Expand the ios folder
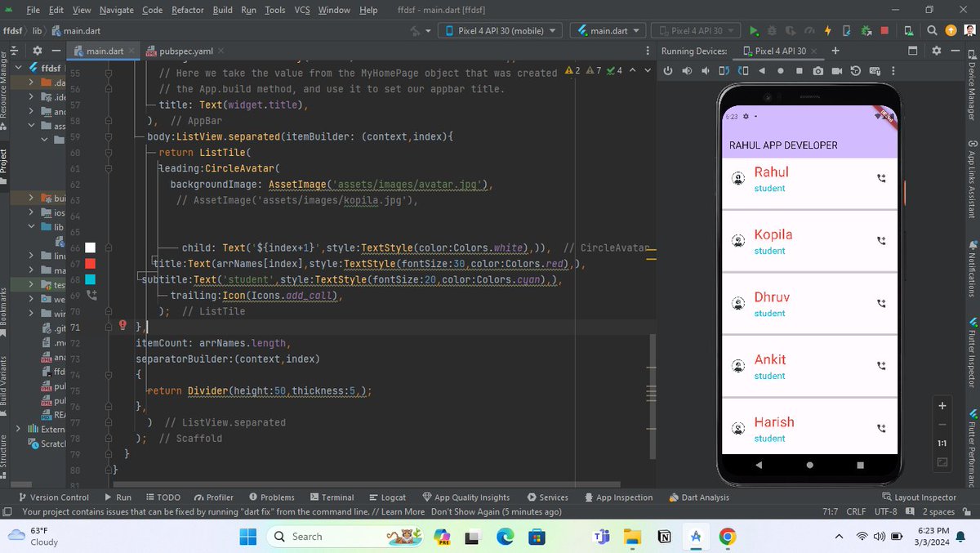Image resolution: width=980 pixels, height=553 pixels. tap(32, 212)
